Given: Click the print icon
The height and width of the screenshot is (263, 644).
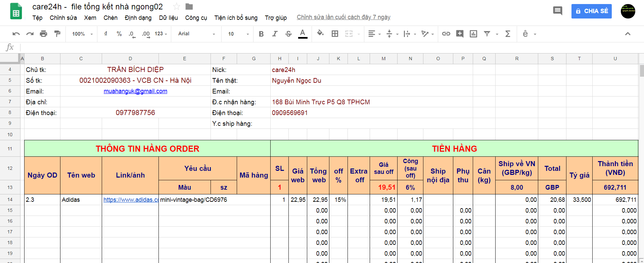Looking at the screenshot, I should 43,34.
